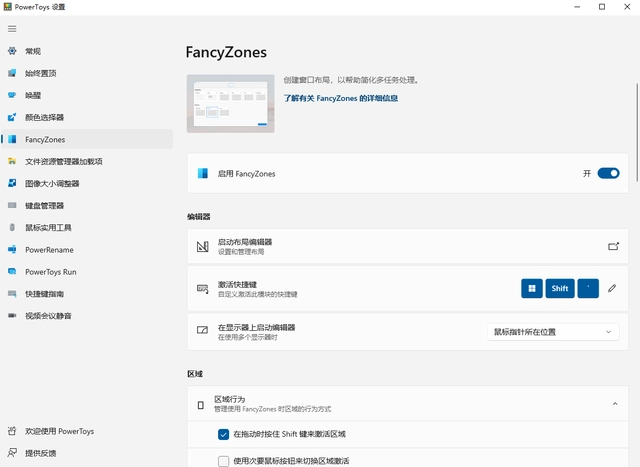The width and height of the screenshot is (640, 467).
Task: Click the 键盘管理器 keyboard icon
Action: click(12, 205)
